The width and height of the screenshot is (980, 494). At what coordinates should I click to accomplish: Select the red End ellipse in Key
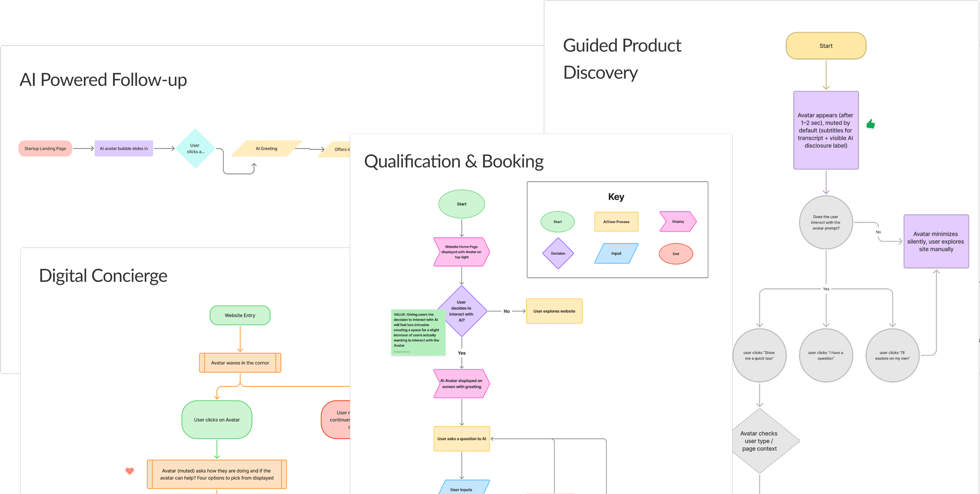coord(675,254)
